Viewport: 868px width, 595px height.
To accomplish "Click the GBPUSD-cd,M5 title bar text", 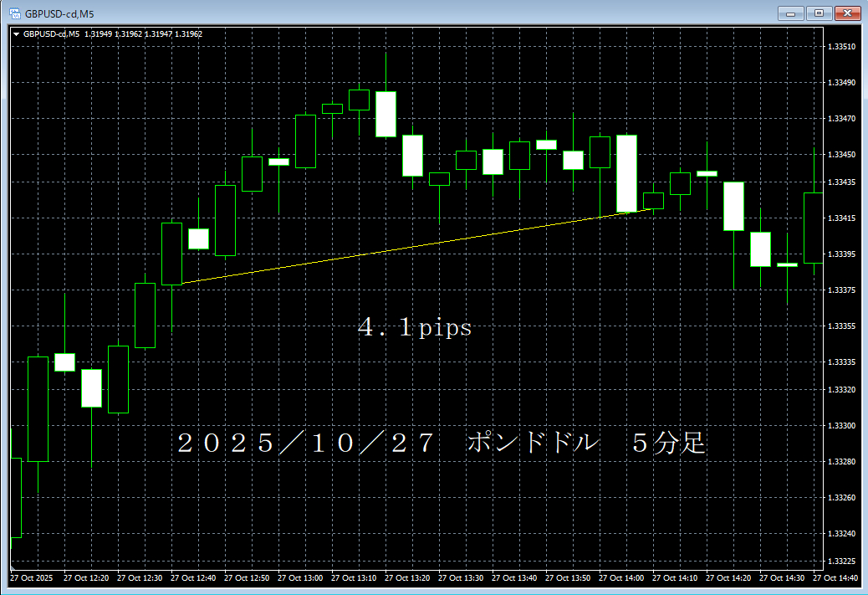I will (59, 13).
